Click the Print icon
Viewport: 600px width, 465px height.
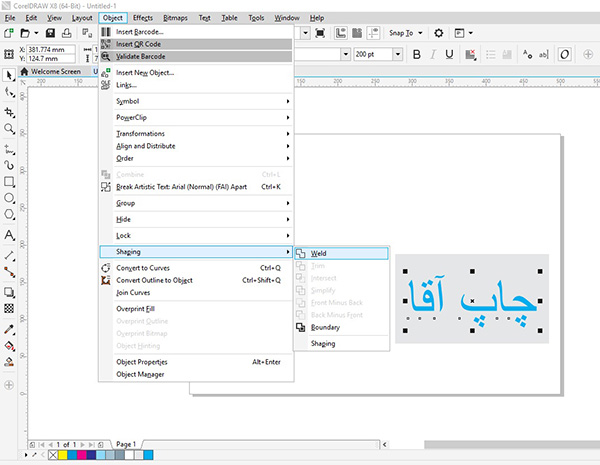(x=67, y=33)
